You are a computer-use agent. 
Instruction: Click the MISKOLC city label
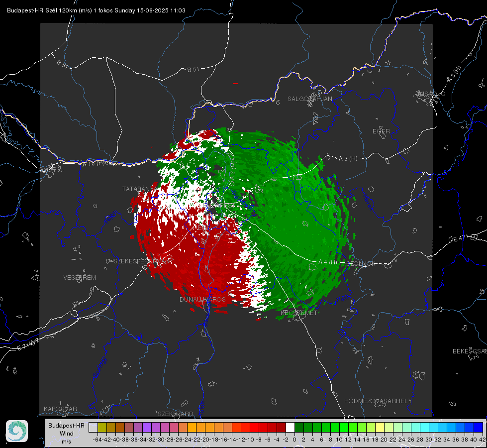(431, 94)
